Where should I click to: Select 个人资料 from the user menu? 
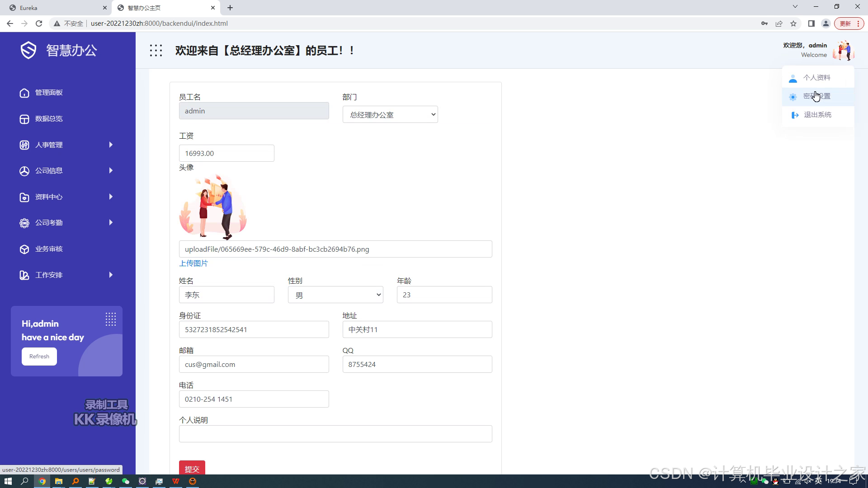point(816,78)
